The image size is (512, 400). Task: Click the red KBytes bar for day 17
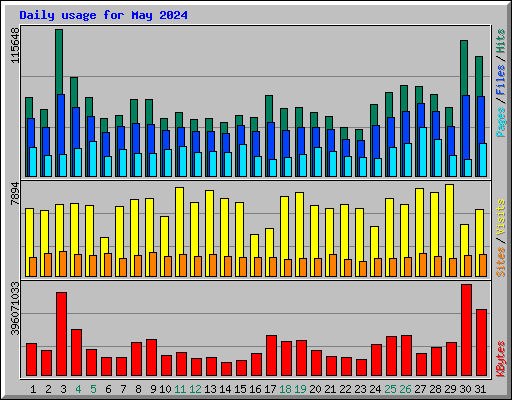point(271,356)
